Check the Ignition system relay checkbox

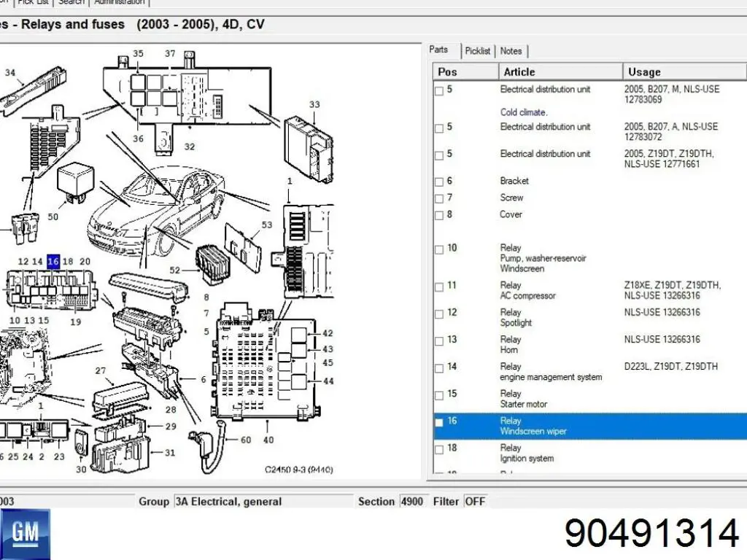pos(439,449)
